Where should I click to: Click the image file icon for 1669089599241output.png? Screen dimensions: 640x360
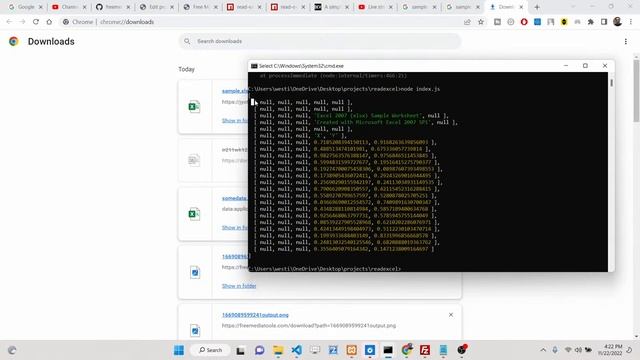[x=195, y=330]
